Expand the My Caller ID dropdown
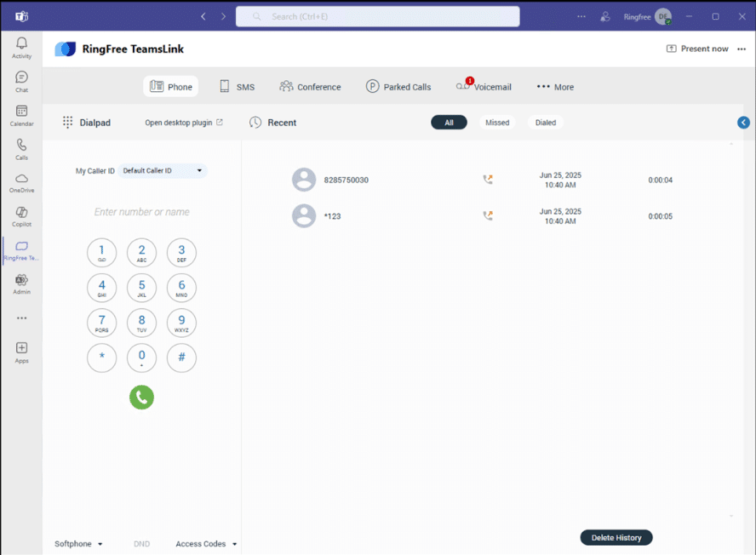This screenshot has height=555, width=756. (163, 171)
